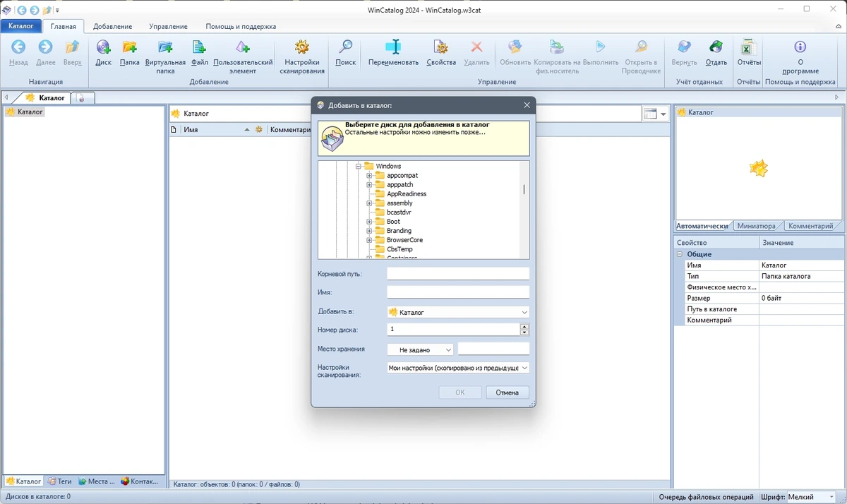Expand the BrowserCore folder node
This screenshot has height=504, width=847.
369,240
